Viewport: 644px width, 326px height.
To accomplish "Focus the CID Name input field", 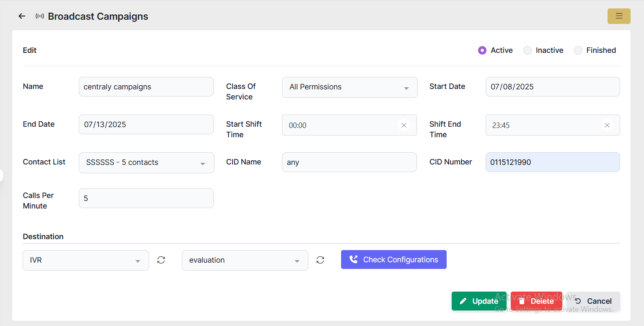I will coord(349,162).
